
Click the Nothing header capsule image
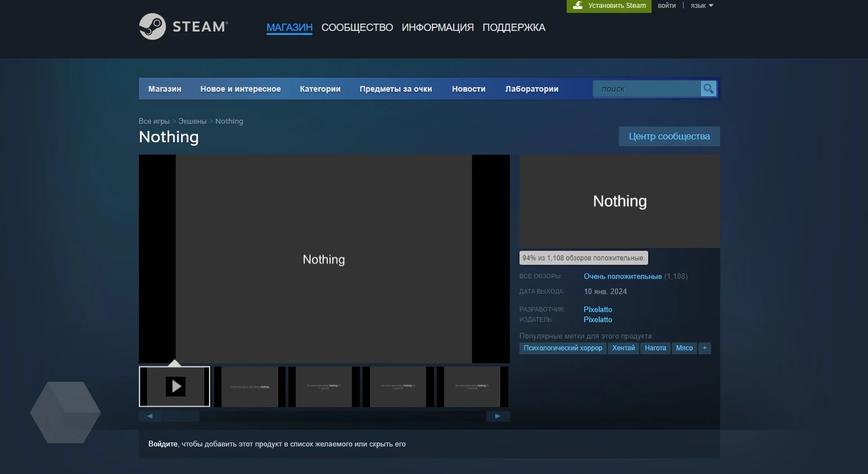[x=620, y=201]
